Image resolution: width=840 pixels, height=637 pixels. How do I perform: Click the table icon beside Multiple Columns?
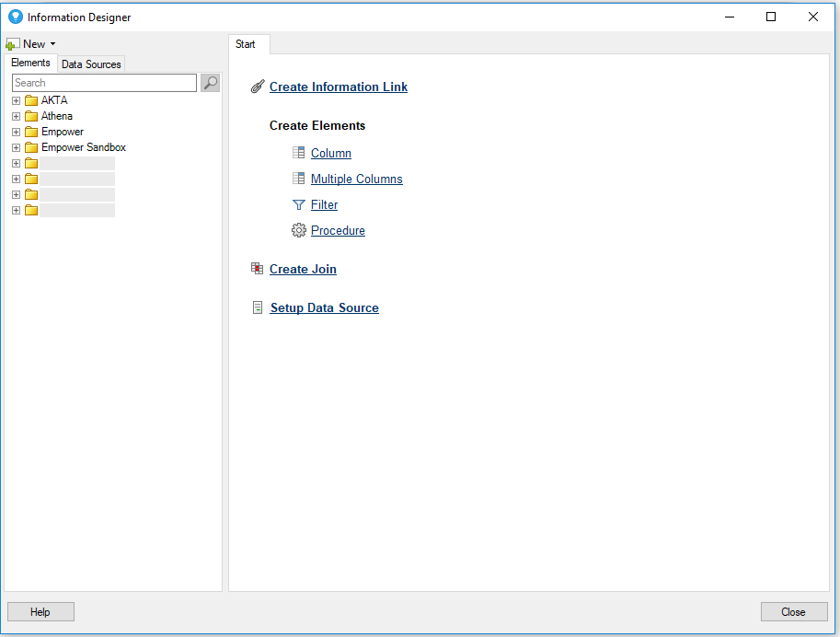298,179
